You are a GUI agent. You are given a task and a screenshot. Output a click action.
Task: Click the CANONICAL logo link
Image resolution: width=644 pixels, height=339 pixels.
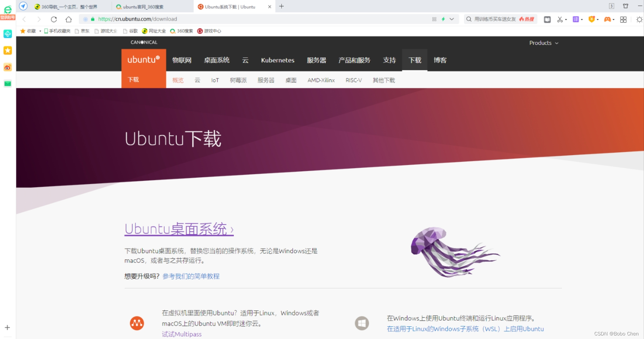tap(144, 42)
